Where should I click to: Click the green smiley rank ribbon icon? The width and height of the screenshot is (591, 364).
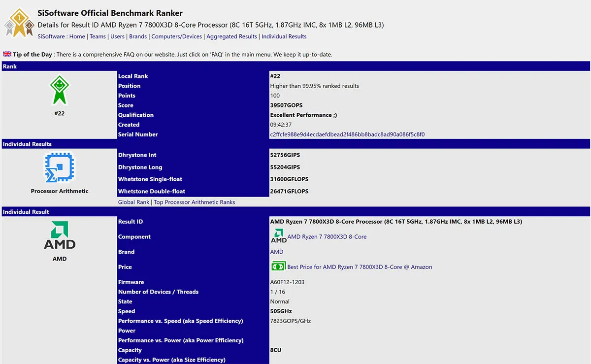[x=60, y=90]
